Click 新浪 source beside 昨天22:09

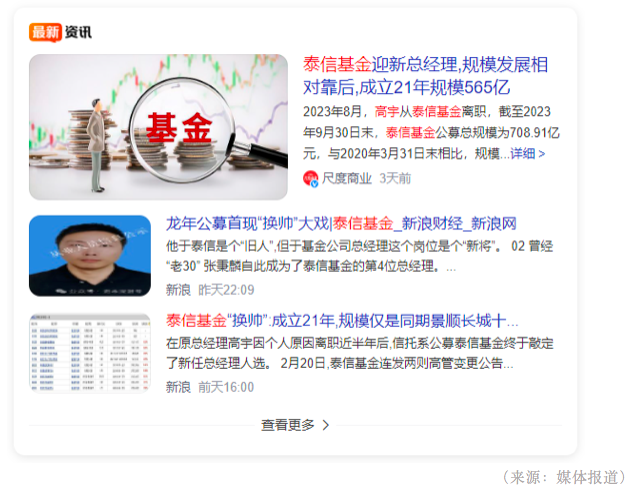click(178, 290)
